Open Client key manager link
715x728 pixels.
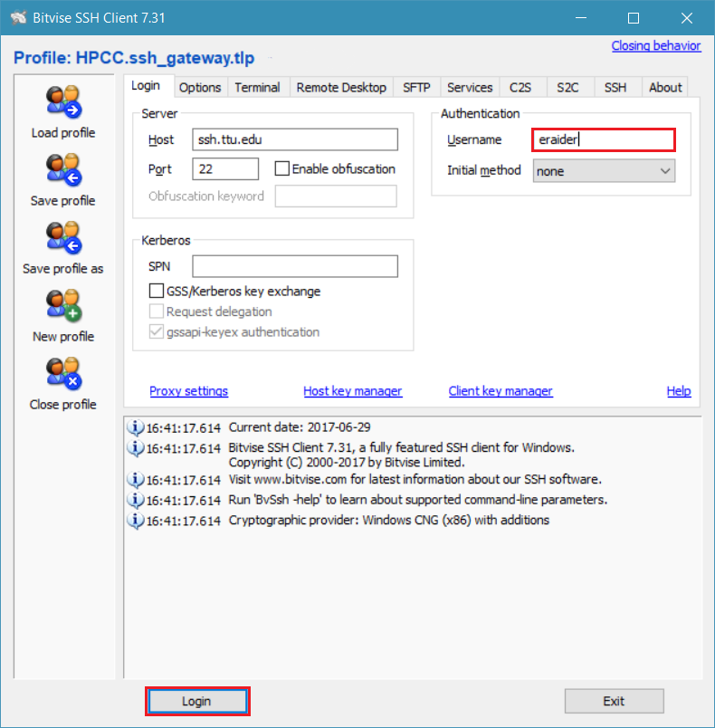(x=500, y=391)
